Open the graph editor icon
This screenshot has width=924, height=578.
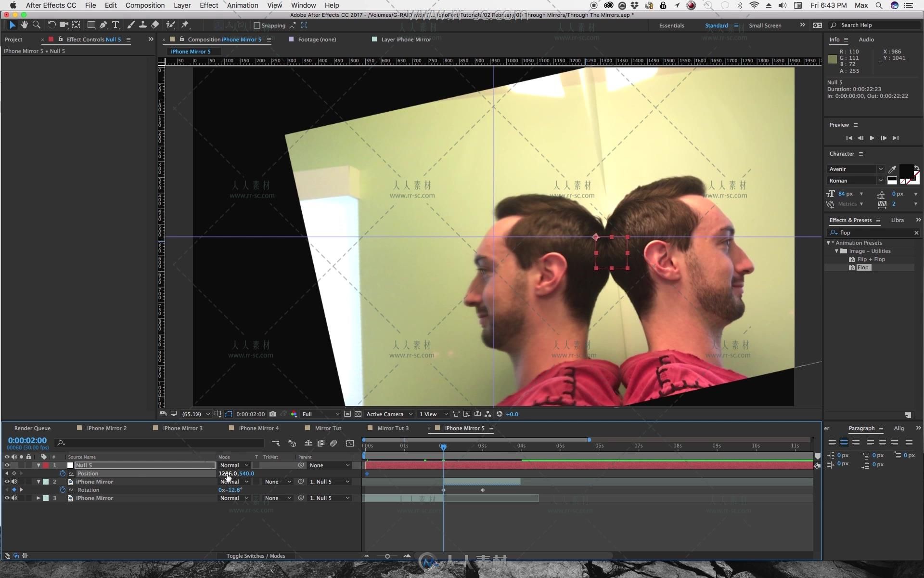350,443
